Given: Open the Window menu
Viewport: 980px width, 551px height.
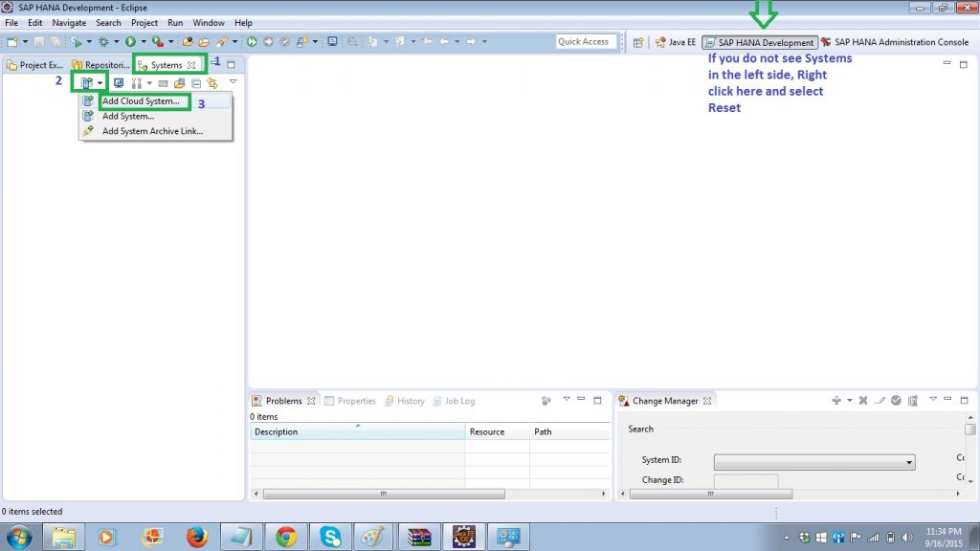Looking at the screenshot, I should tap(208, 23).
